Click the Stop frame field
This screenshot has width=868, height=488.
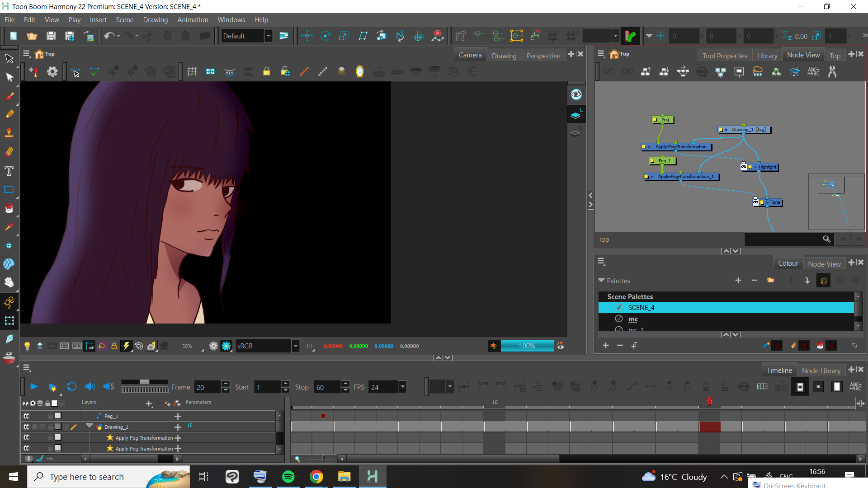(x=328, y=387)
